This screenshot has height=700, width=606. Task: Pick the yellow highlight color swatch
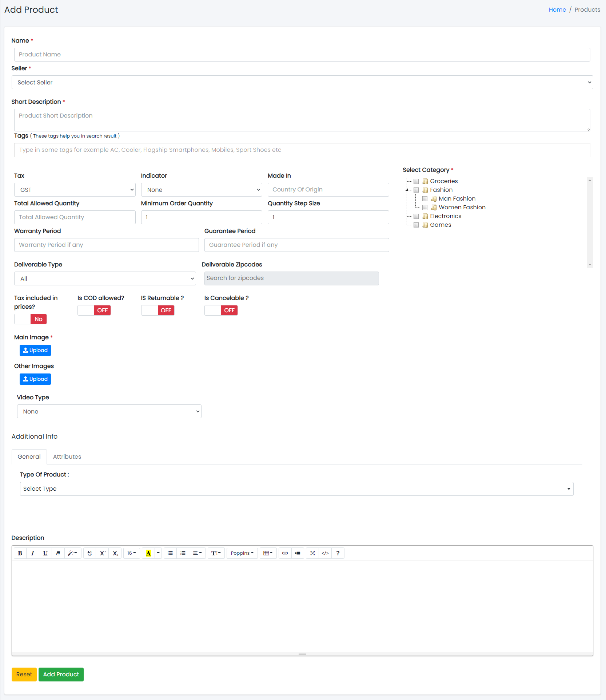click(x=148, y=553)
